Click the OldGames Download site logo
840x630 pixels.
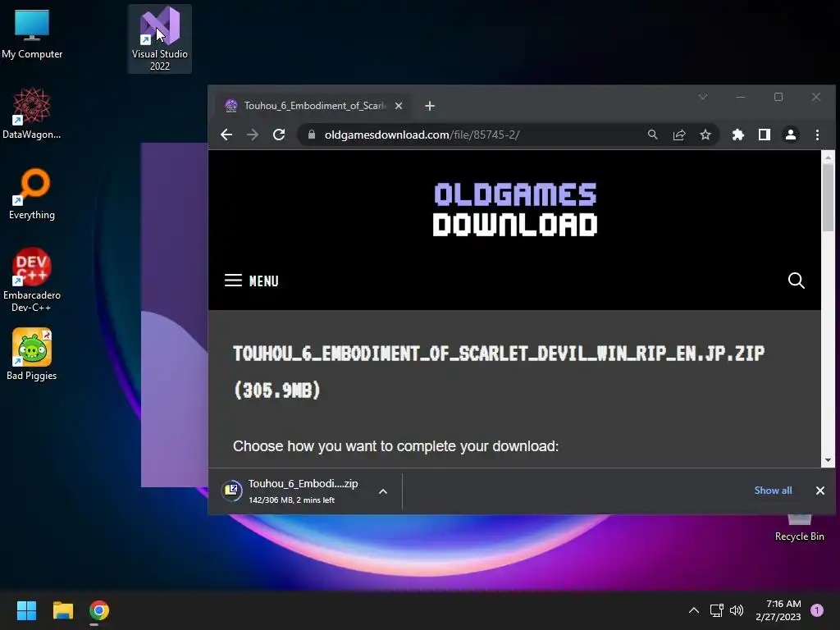click(515, 209)
